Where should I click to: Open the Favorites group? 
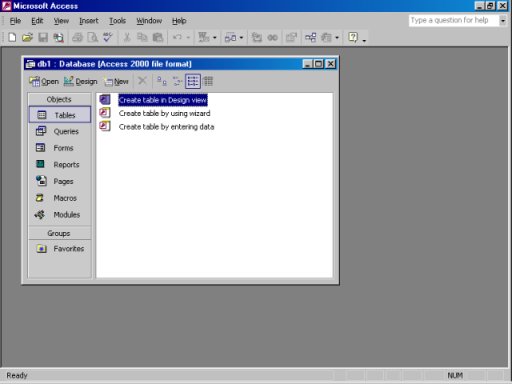[x=60, y=249]
